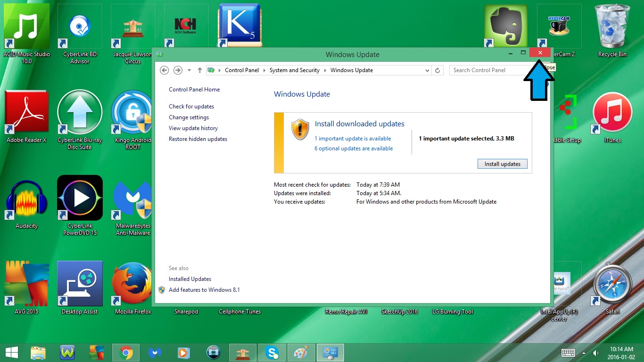This screenshot has height=362, width=644.
Task: Open View update history link
Action: click(193, 128)
